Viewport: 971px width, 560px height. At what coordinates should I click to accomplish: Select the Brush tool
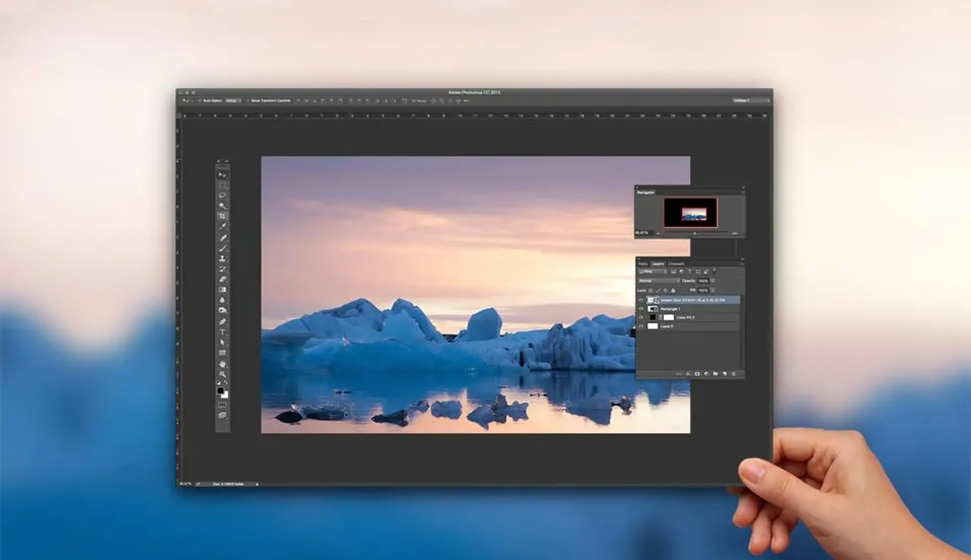[223, 248]
